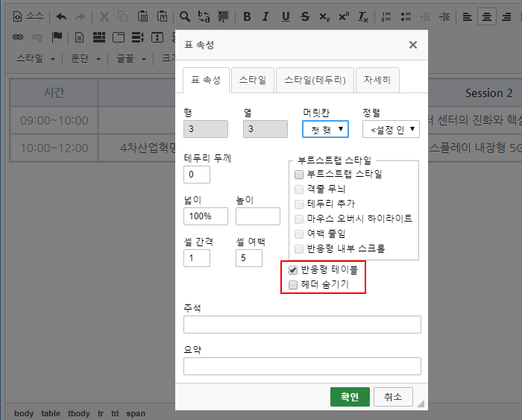The height and width of the screenshot is (420, 522).
Task: Toggle Underline formatting
Action: [x=286, y=16]
